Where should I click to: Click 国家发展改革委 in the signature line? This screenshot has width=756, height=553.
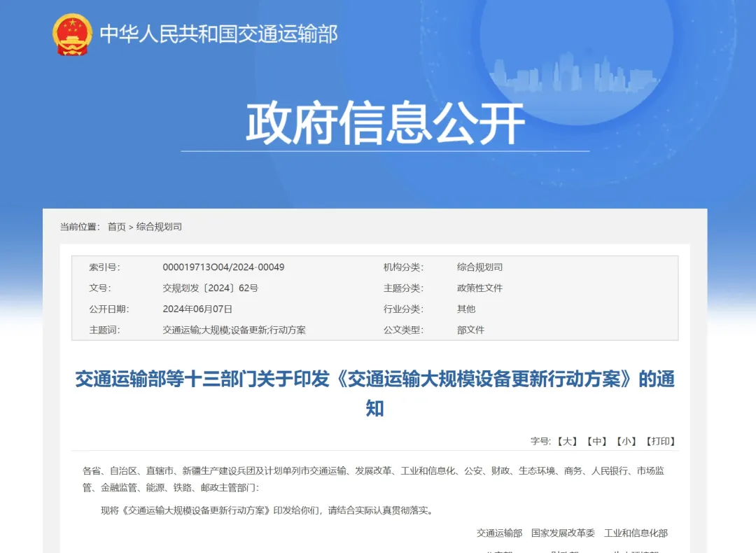[563, 533]
